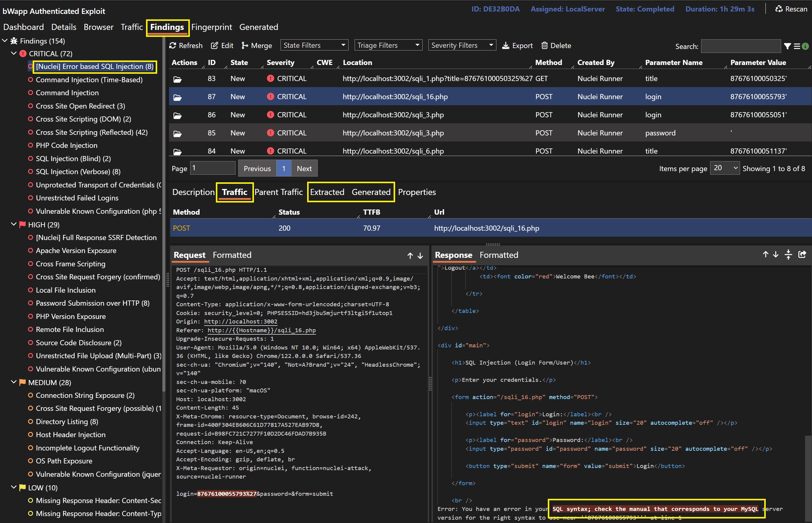
Task: Click into the Search input field
Action: coord(740,46)
